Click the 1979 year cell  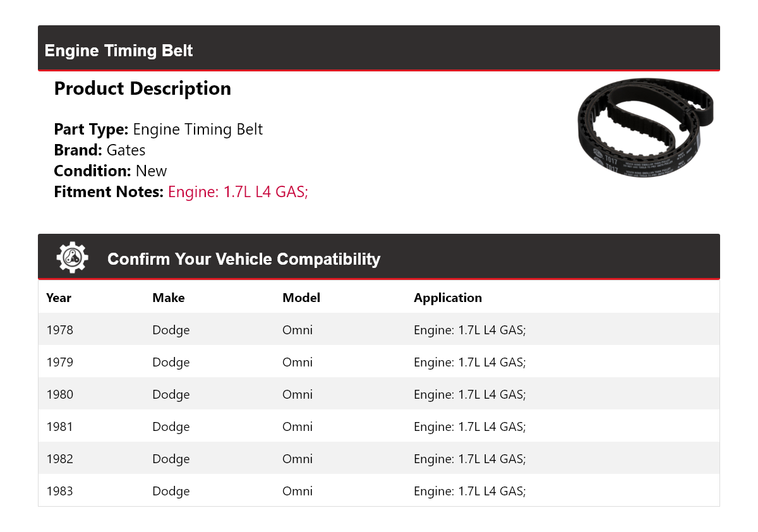pos(60,362)
